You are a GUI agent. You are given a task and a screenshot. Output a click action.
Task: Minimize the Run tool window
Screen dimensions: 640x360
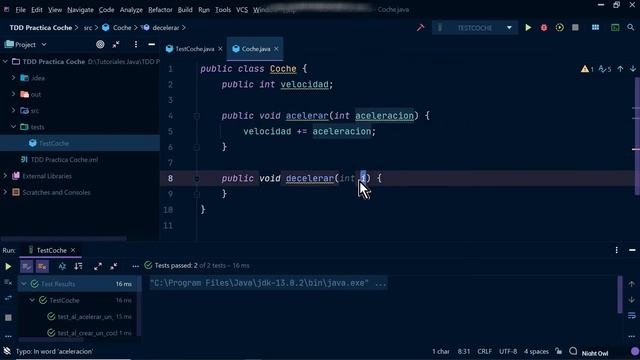(632, 250)
